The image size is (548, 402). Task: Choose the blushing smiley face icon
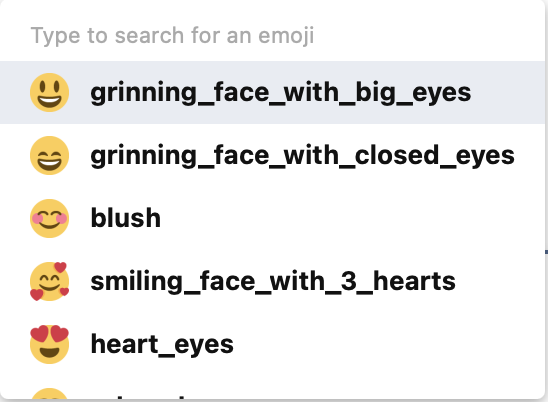[49, 218]
